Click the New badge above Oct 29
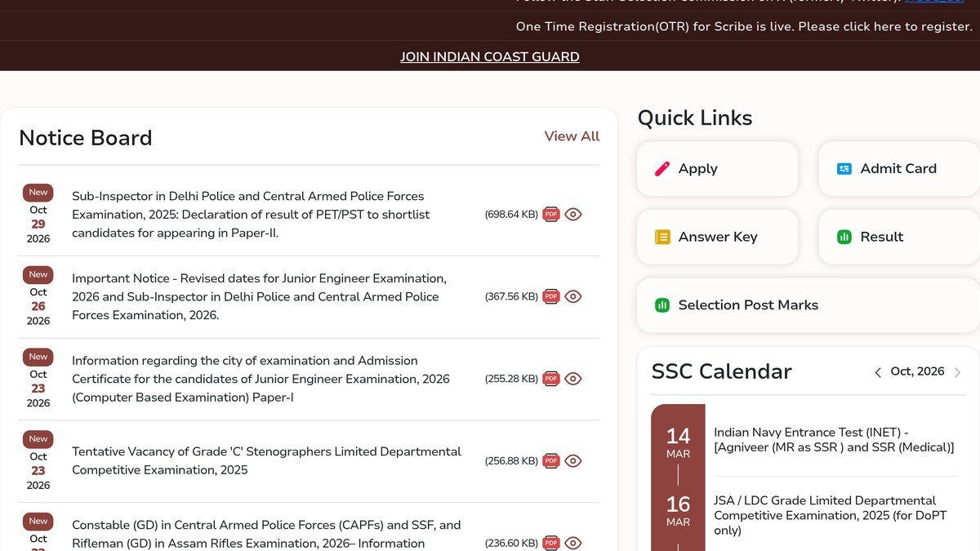Viewport: 980px width, 551px height. coord(38,193)
